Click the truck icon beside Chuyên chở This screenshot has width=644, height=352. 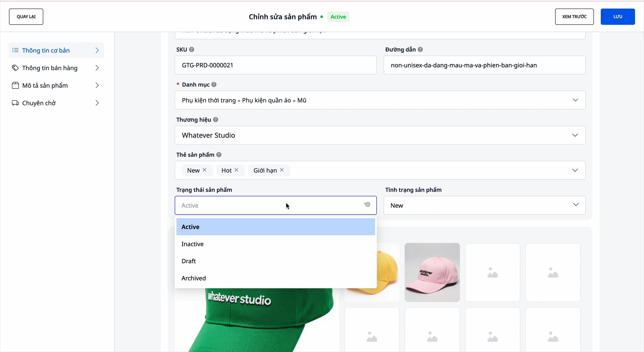pos(15,103)
